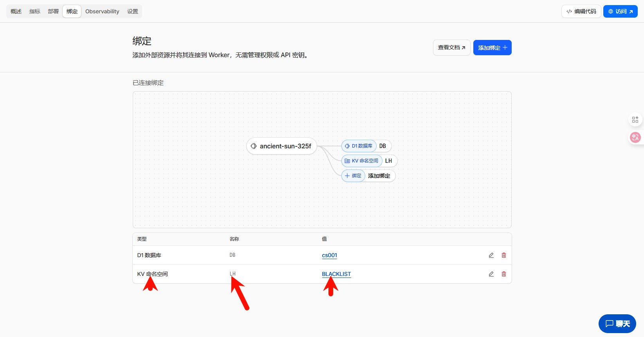Image resolution: width=644 pixels, height=337 pixels.
Task: Open the BLACKLIST namespace link
Action: [x=336, y=274]
